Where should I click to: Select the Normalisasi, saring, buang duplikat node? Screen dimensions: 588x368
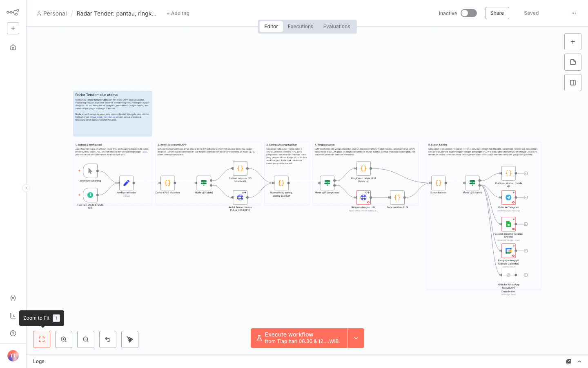[281, 183]
